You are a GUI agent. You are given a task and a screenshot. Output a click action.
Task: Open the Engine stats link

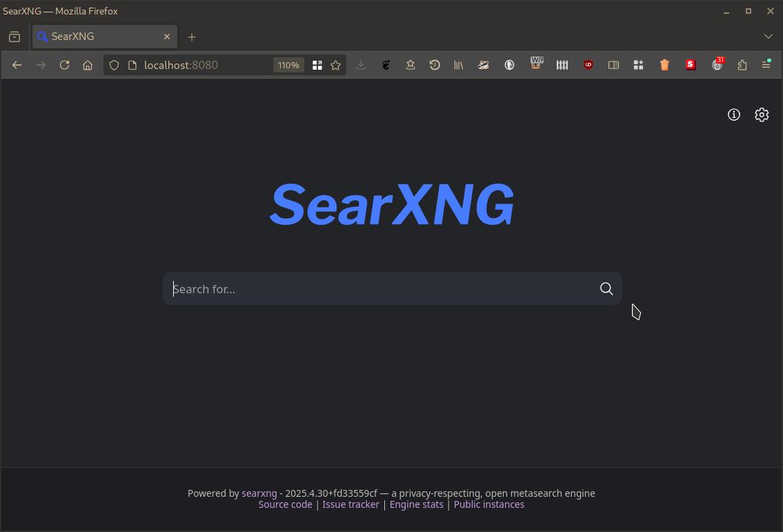click(x=416, y=504)
